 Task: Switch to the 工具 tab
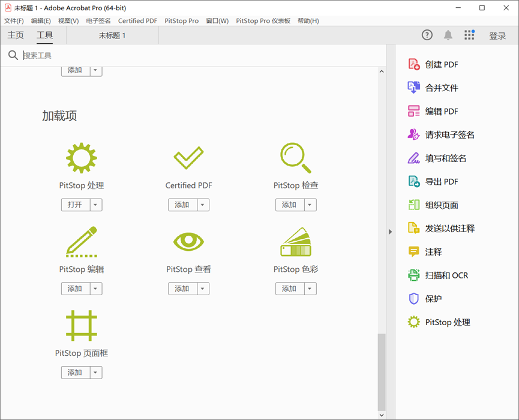tap(44, 35)
